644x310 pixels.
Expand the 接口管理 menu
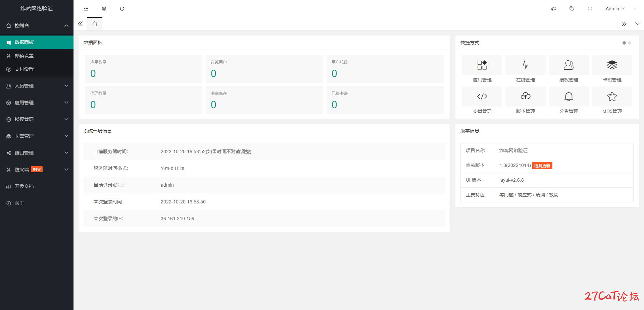point(37,153)
